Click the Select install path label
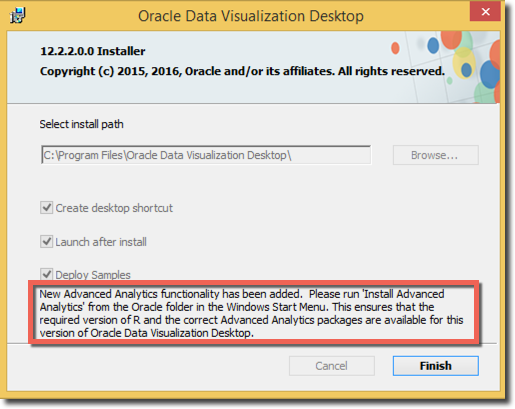515x409 pixels. [81, 124]
